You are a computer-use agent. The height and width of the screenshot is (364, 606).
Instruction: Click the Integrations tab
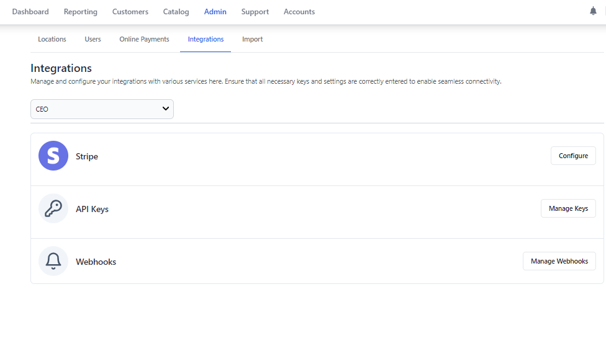point(206,39)
